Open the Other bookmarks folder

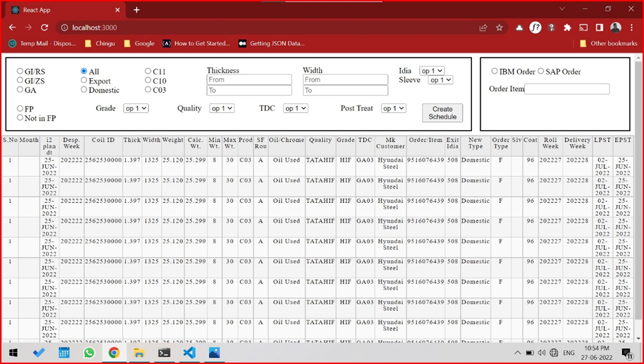[x=608, y=43]
